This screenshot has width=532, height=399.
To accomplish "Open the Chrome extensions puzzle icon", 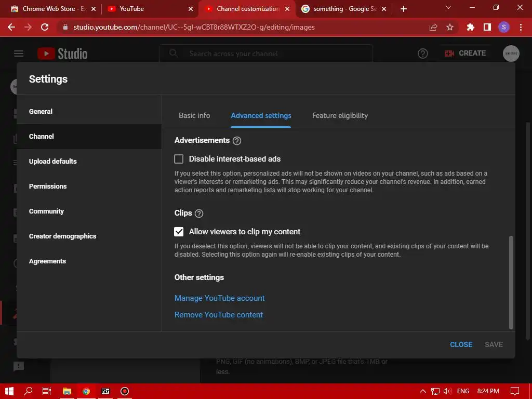I will 470,27.
